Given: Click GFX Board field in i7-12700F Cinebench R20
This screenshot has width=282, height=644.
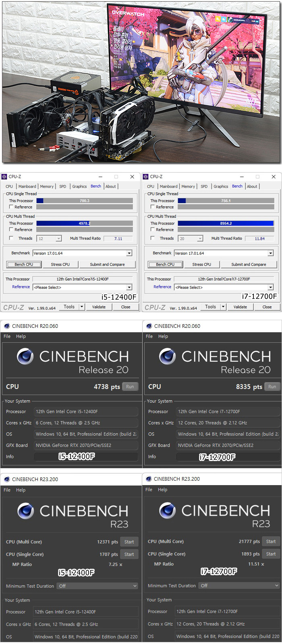Looking at the screenshot, I should (x=228, y=445).
